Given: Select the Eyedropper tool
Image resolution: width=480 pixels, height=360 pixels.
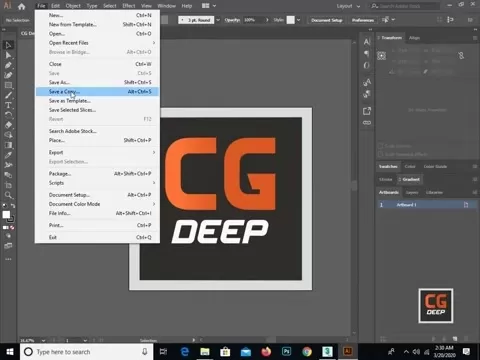Looking at the screenshot, I should point(8,155).
